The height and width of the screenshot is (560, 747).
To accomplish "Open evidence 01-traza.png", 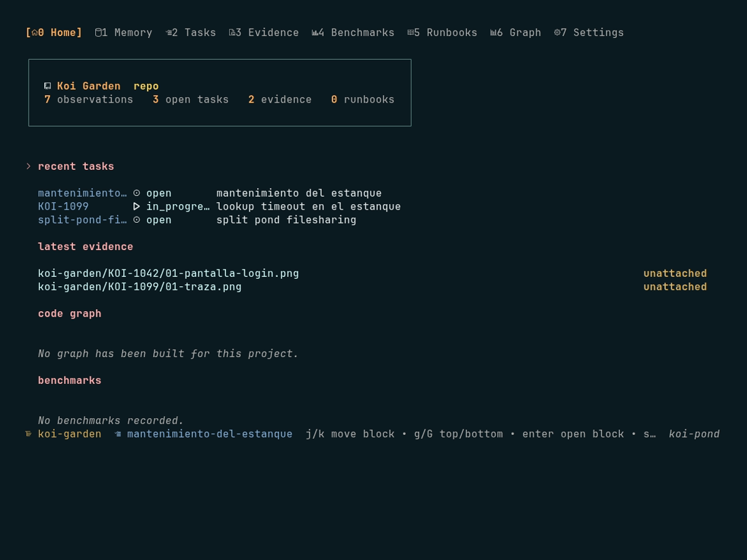I will point(140,287).
